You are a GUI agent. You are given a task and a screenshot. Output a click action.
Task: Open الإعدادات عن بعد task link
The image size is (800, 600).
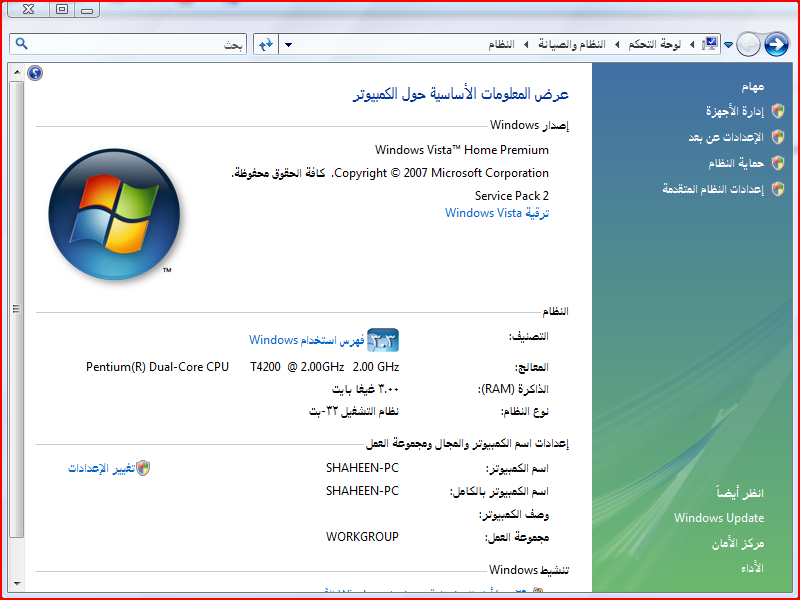(726, 137)
